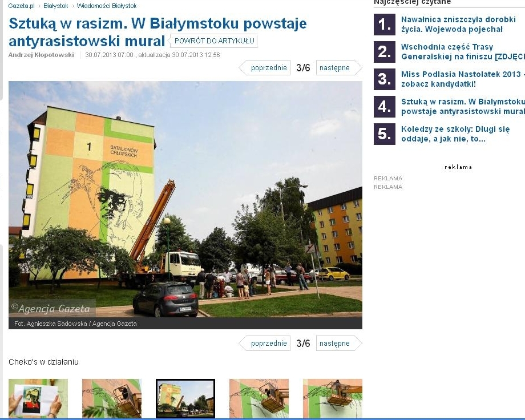Screen dimensions: 525x420
Task: Go to następne photo above the image
Action: pyautogui.click(x=339, y=68)
